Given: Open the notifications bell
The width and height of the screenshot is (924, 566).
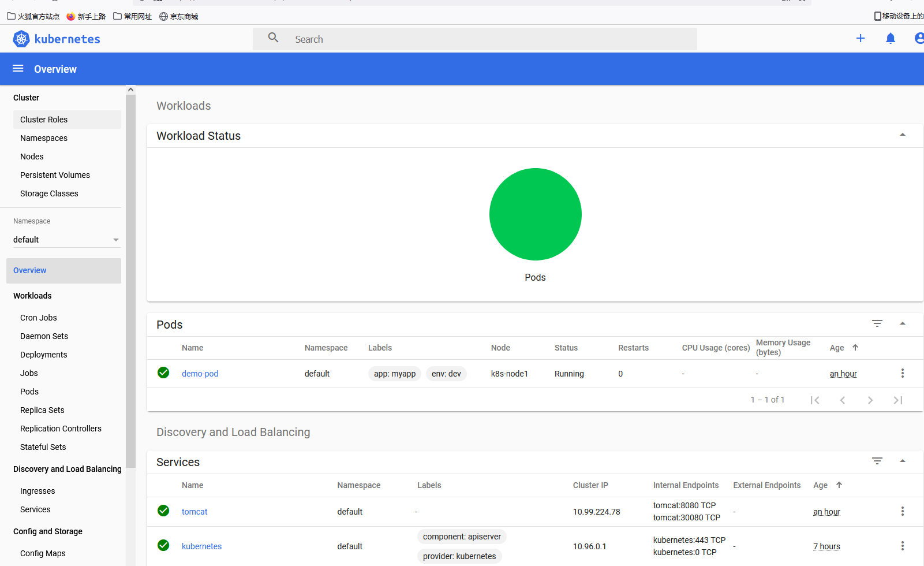Looking at the screenshot, I should 891,38.
